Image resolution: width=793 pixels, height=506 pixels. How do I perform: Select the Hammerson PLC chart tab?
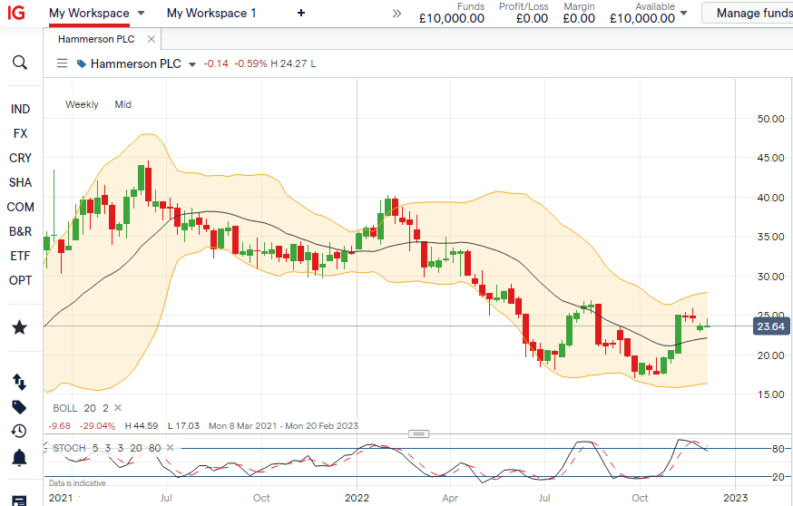coord(96,39)
